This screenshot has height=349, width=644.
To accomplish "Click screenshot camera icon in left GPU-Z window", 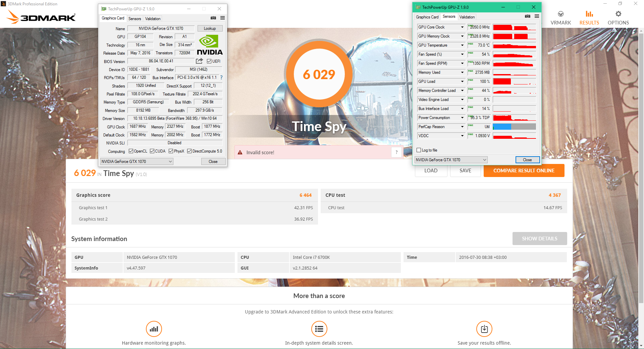I will coord(213,18).
